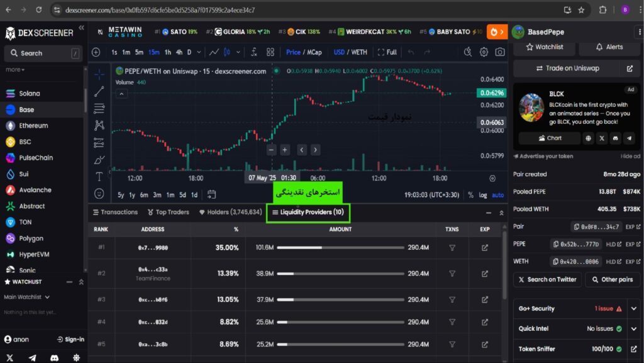Open the X (Twitter) icon in sidebar footer
The height and width of the screenshot is (363, 644).
10,358
